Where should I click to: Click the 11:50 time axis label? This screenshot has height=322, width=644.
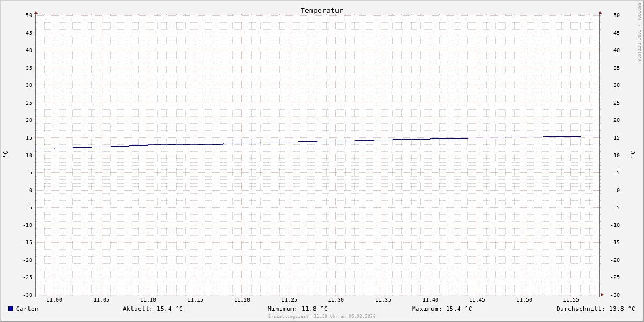tap(524, 299)
